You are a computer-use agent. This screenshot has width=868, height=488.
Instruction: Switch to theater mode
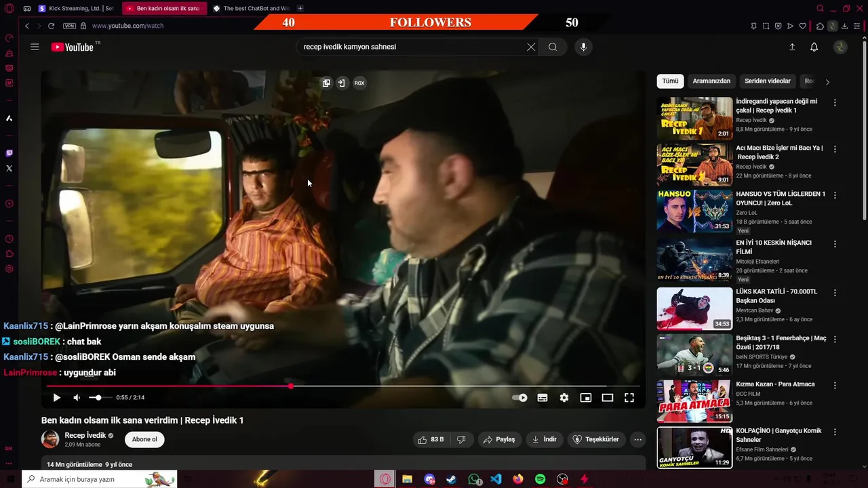click(608, 398)
